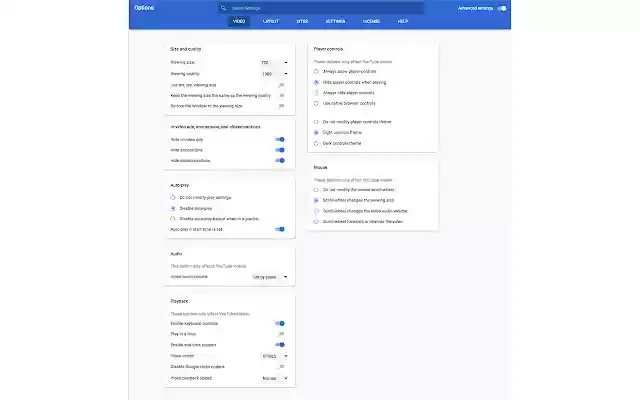Image resolution: width=640 pixels, height=400 pixels.
Task: Click the Playback section heading
Action: (x=179, y=301)
